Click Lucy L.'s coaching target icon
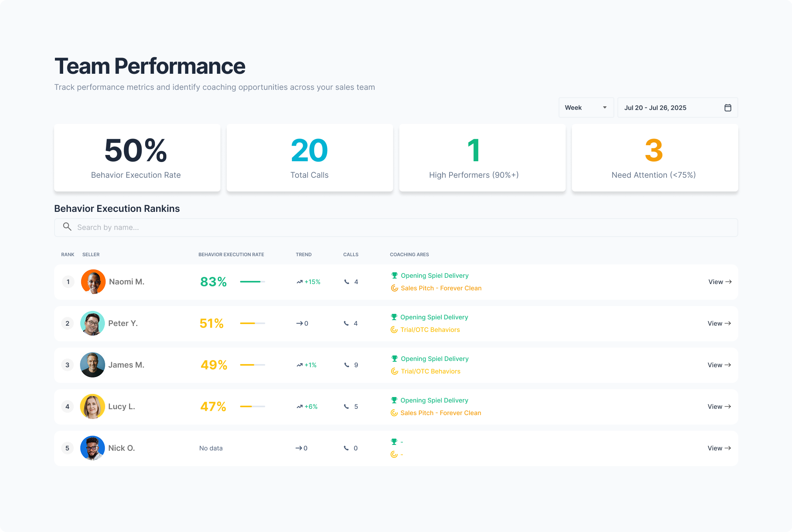The width and height of the screenshot is (792, 532). 394,413
